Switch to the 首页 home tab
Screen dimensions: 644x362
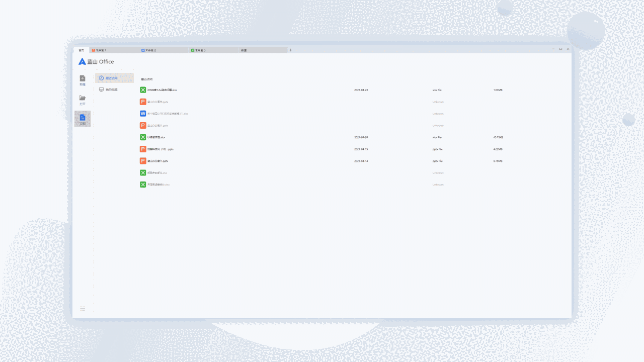[x=82, y=50]
